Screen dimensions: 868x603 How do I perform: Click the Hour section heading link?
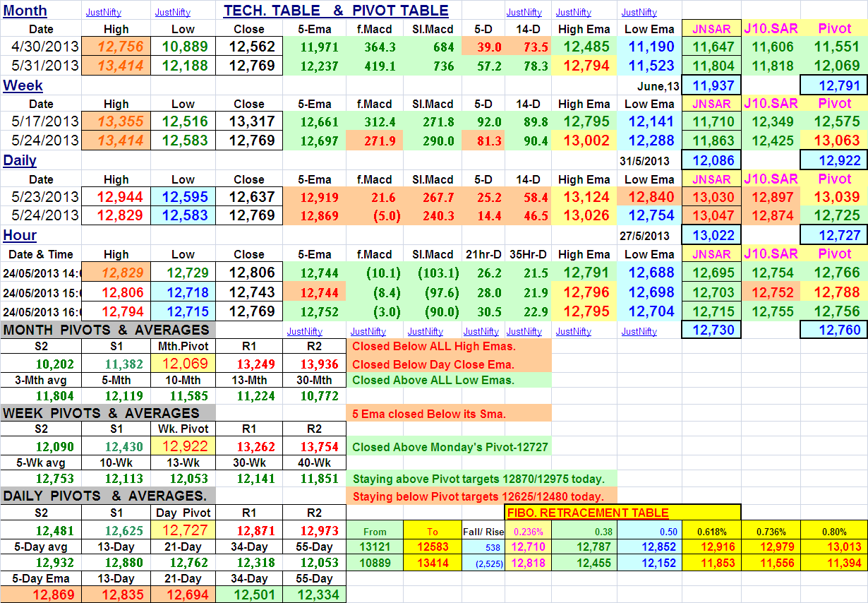[20, 235]
